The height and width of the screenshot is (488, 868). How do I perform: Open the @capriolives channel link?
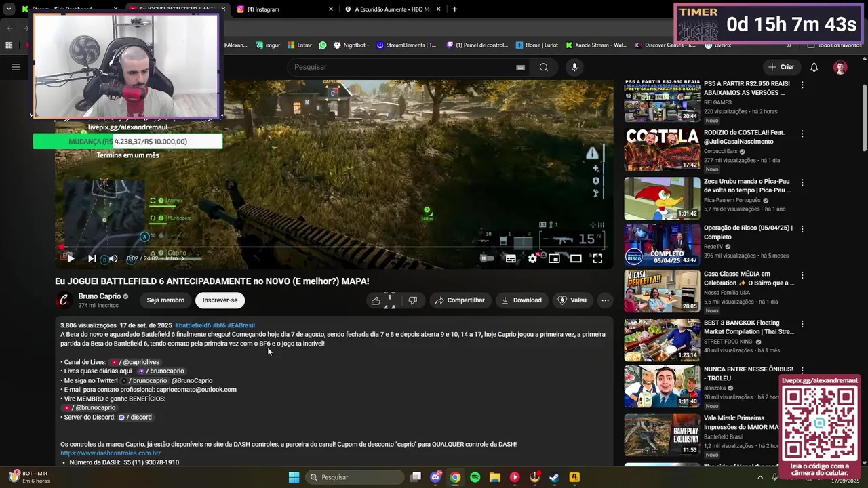pos(136,362)
